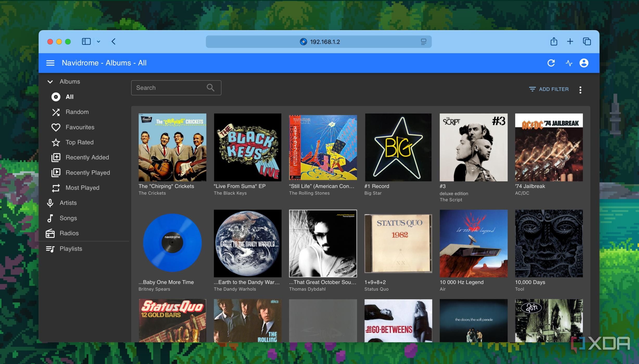Viewport: 639px width, 364px height.
Task: Click the Playlists queue icon
Action: point(50,249)
